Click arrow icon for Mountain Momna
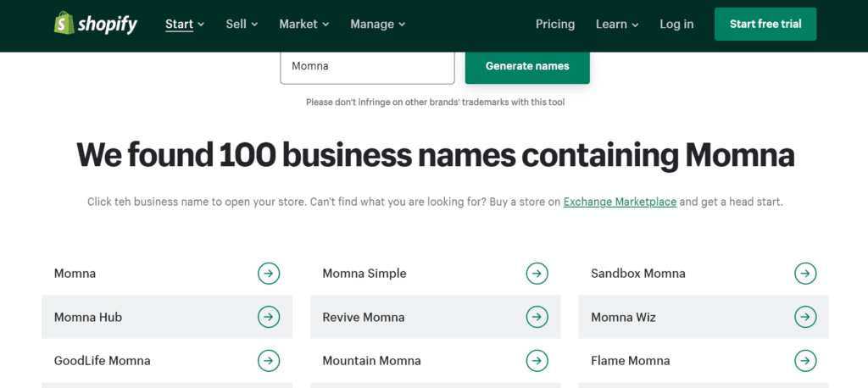 [x=537, y=360]
